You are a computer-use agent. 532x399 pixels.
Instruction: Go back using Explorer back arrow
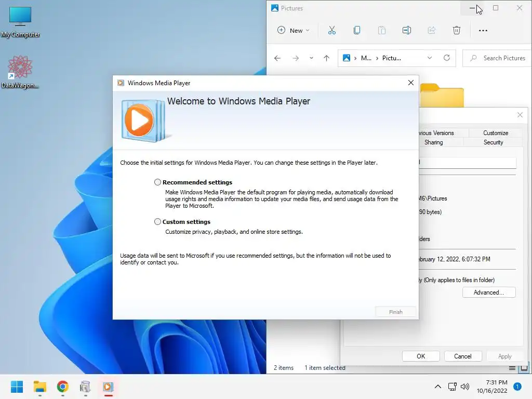(277, 58)
